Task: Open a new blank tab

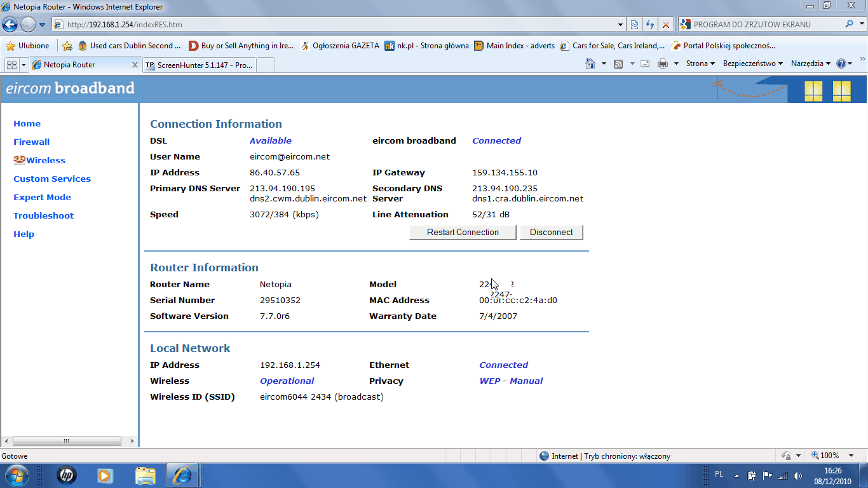Action: coord(266,65)
